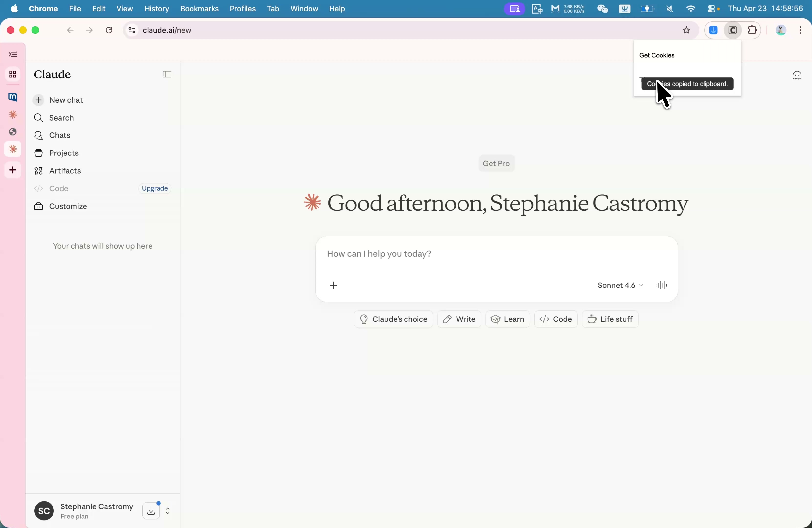Click the date and time clock
The width and height of the screenshot is (812, 528).
click(x=765, y=9)
